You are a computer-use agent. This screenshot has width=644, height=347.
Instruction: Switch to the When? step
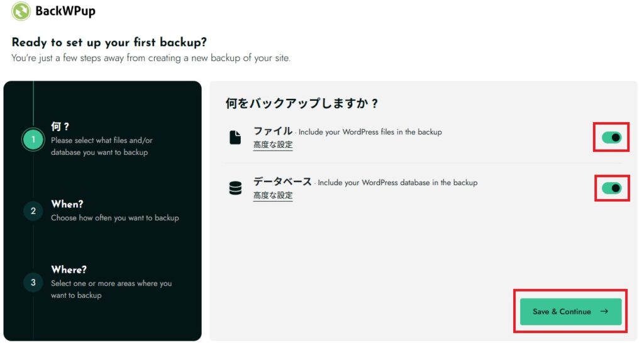(x=67, y=204)
